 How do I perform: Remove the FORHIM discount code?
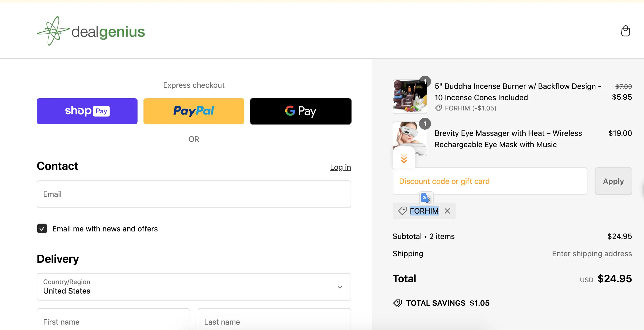click(x=447, y=211)
